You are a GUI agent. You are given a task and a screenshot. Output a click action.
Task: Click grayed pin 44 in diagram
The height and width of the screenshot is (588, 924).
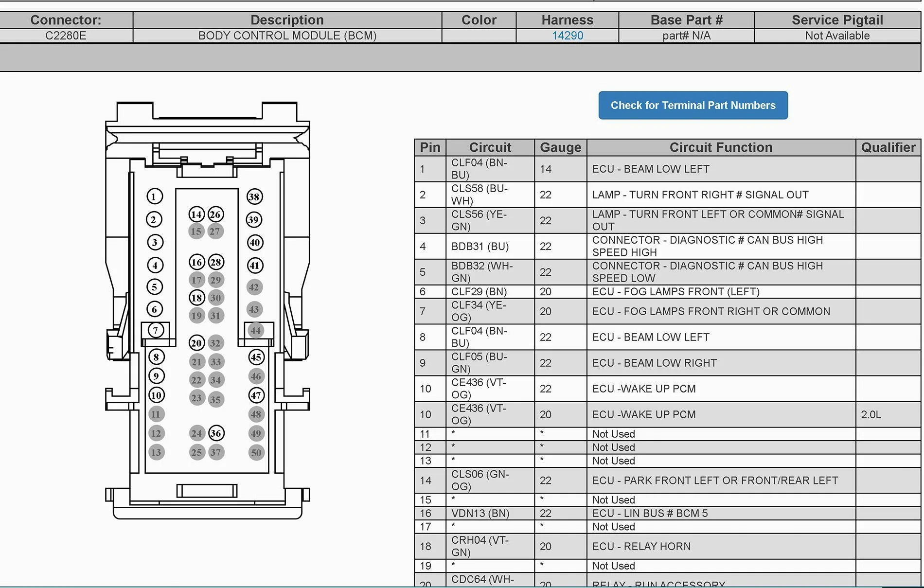(x=255, y=331)
